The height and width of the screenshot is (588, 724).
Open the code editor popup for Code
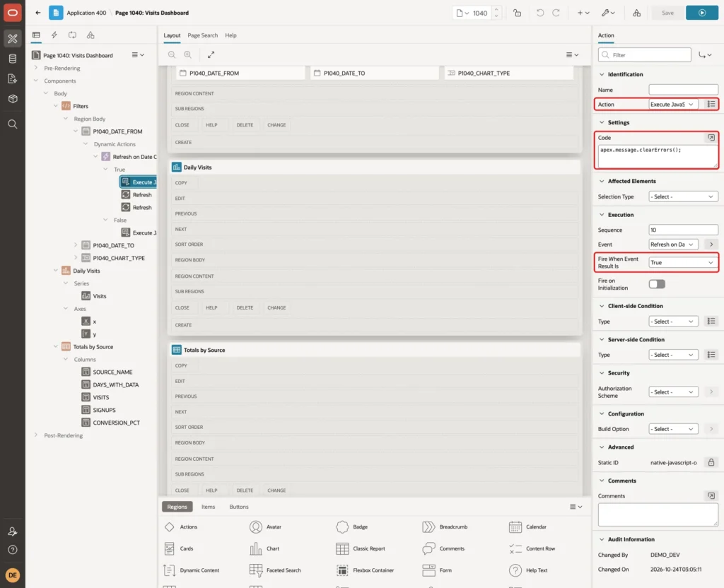coord(711,138)
